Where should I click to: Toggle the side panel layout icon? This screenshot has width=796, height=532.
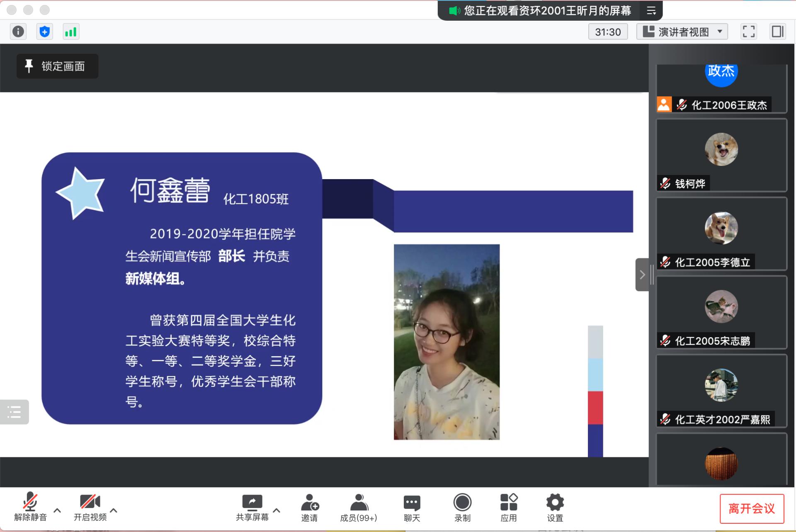[x=777, y=32]
